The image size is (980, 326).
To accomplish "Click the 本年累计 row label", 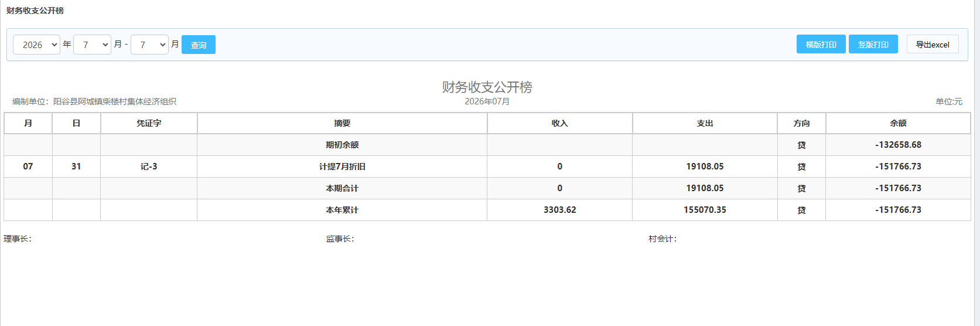I will point(342,210).
